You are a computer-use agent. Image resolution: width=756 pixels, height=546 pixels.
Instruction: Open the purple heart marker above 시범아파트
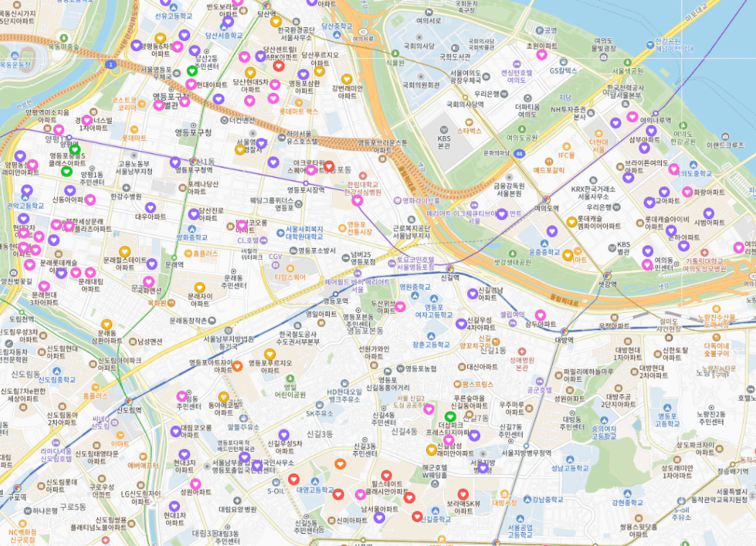tap(708, 212)
